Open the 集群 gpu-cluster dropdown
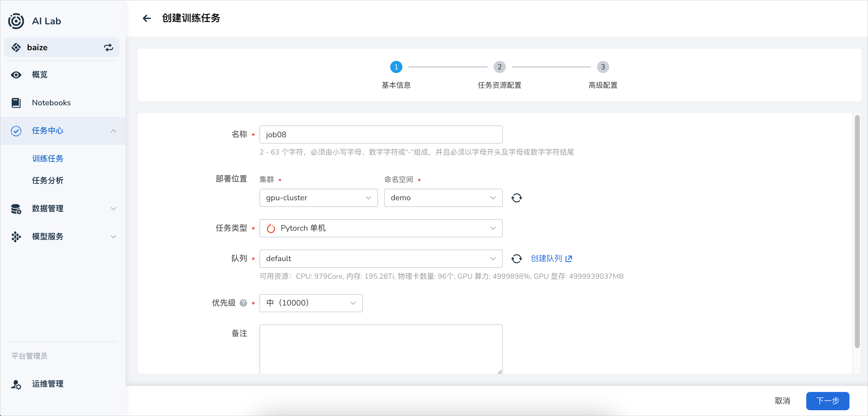868x416 pixels. (318, 198)
